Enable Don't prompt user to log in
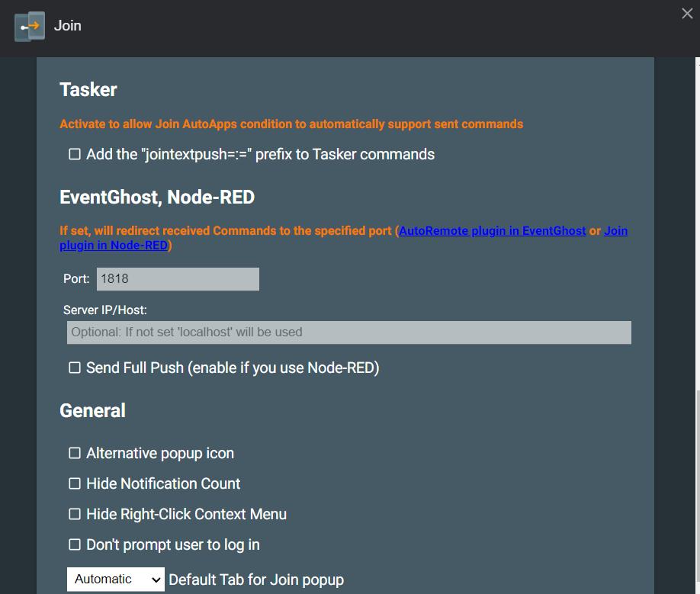The height and width of the screenshot is (594, 700). 75,545
